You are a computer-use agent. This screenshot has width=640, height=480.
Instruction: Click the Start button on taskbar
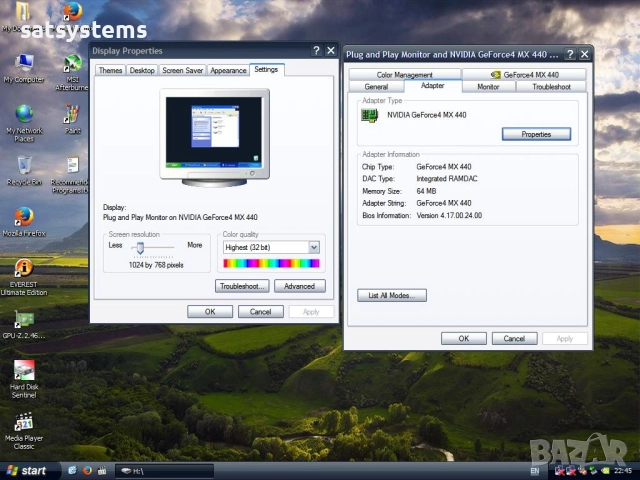tap(27, 470)
